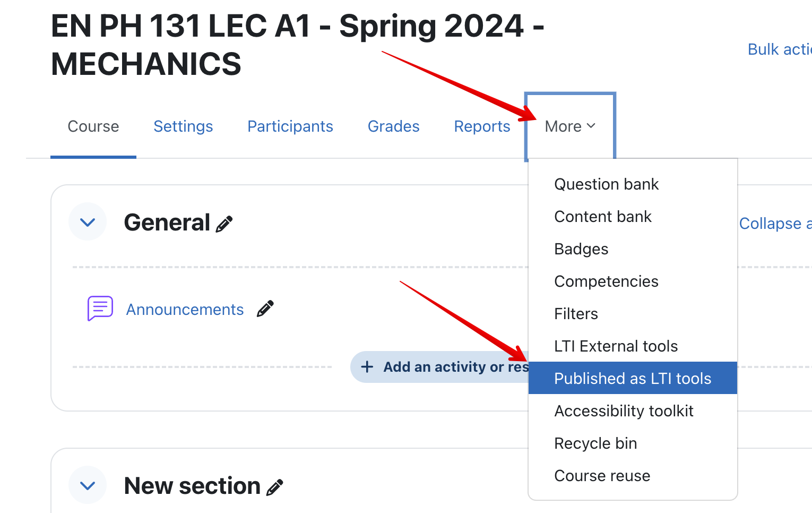Choose Published as LTI tools menu item

(x=633, y=379)
